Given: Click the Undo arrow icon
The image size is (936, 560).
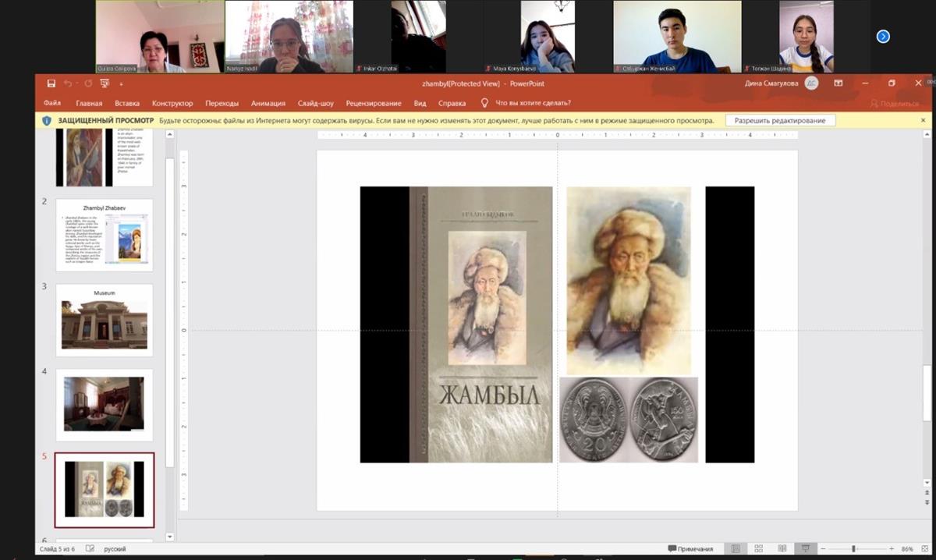Looking at the screenshot, I should 68,83.
